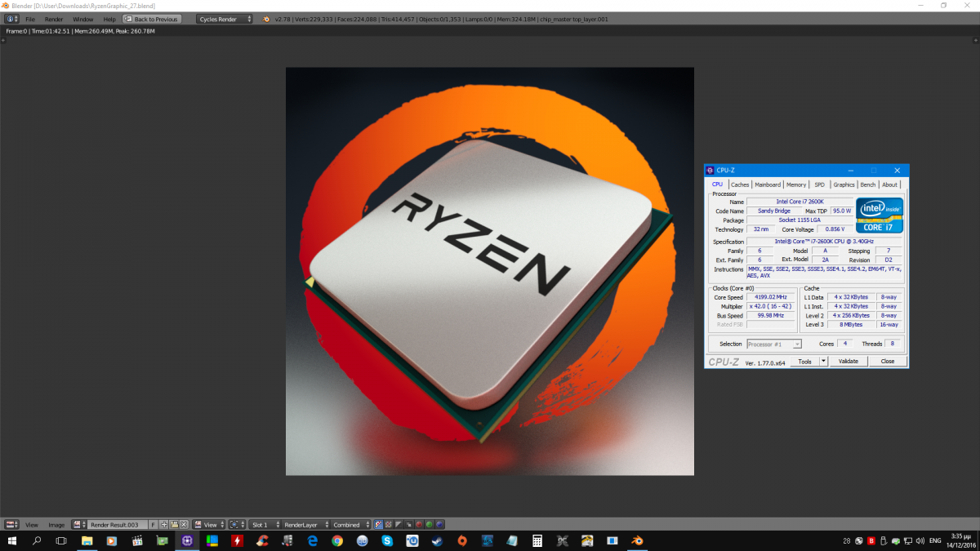Open the View mode dropdown in image editor

(x=209, y=525)
